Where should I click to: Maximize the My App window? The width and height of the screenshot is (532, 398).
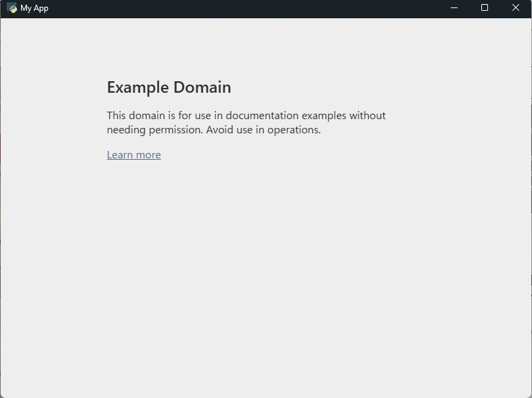(x=485, y=8)
